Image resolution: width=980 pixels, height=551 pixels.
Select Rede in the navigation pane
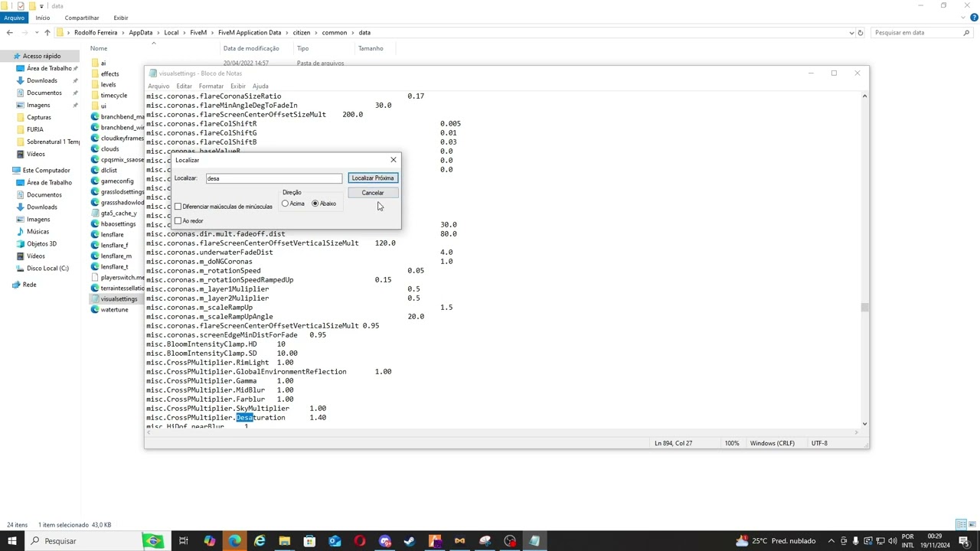point(29,285)
